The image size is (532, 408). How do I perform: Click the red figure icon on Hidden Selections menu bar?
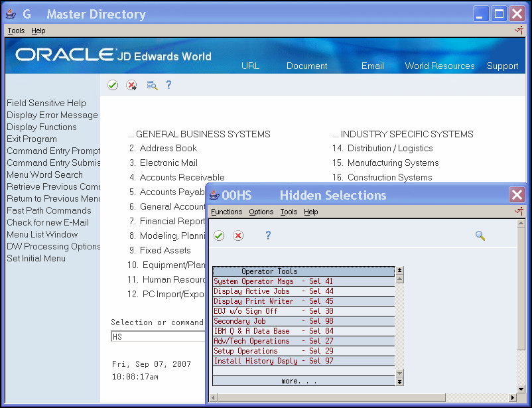tap(519, 212)
